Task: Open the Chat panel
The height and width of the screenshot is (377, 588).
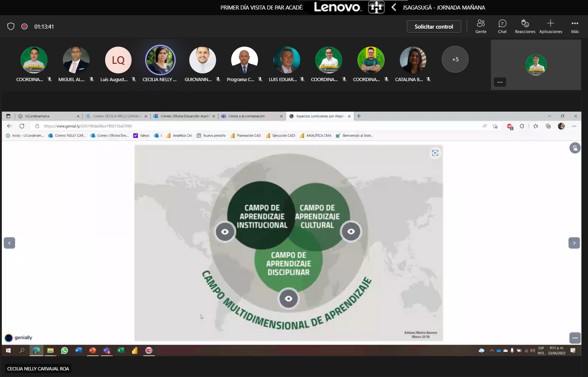Action: (x=502, y=26)
